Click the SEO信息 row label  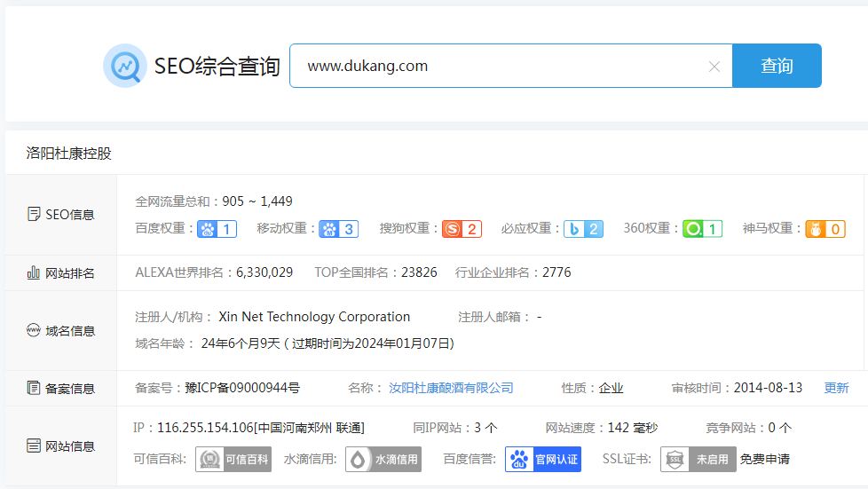[x=70, y=214]
